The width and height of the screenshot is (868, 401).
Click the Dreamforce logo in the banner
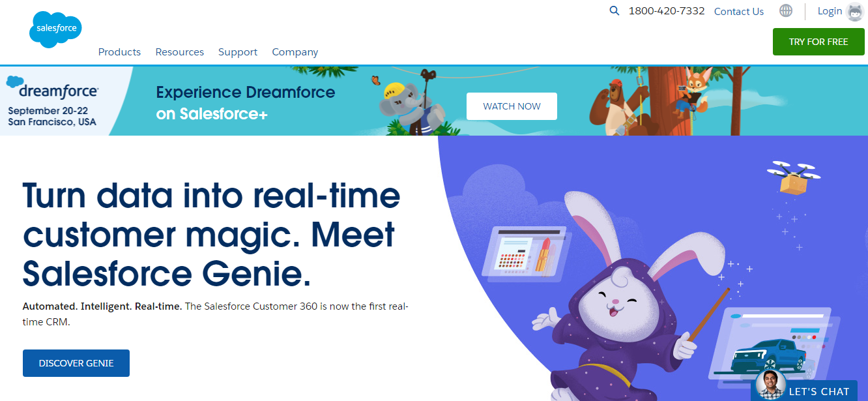(52, 87)
